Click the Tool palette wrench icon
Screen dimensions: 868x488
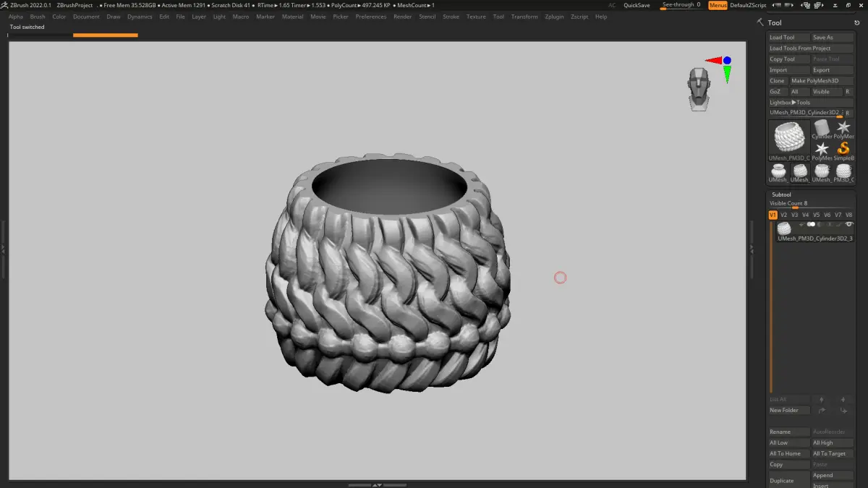pyautogui.click(x=760, y=22)
